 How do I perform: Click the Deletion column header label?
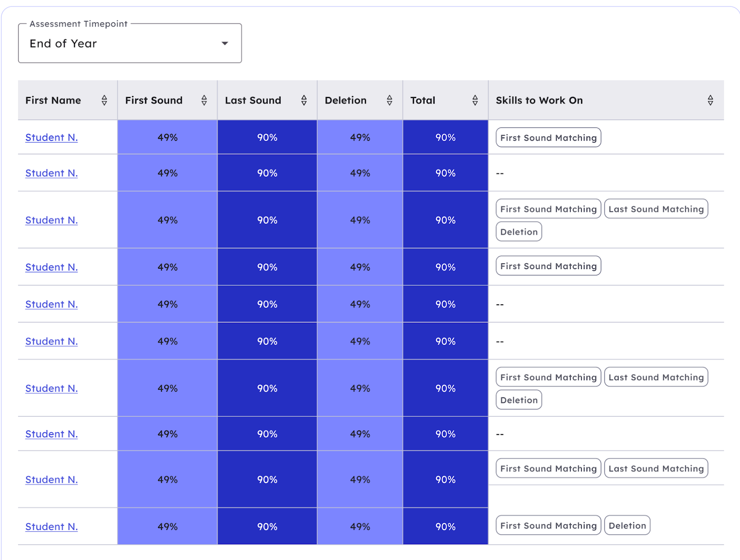pyautogui.click(x=345, y=100)
